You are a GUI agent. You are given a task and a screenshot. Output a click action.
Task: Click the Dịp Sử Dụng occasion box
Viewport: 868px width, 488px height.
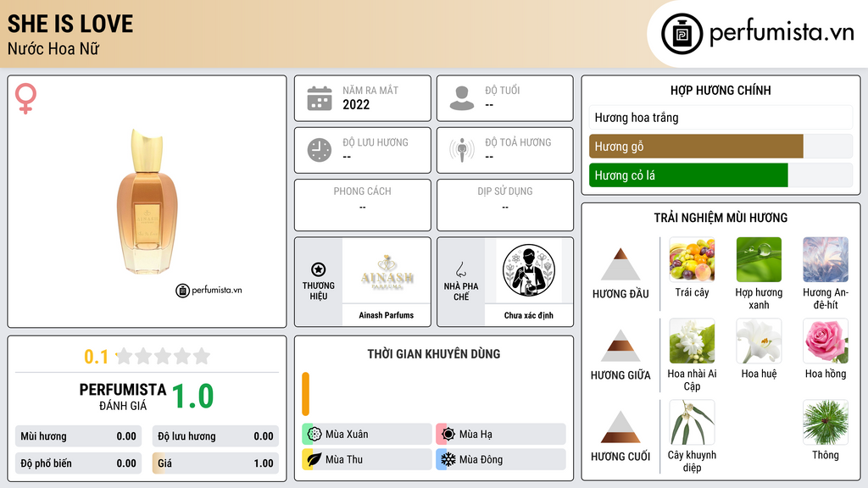tap(505, 205)
